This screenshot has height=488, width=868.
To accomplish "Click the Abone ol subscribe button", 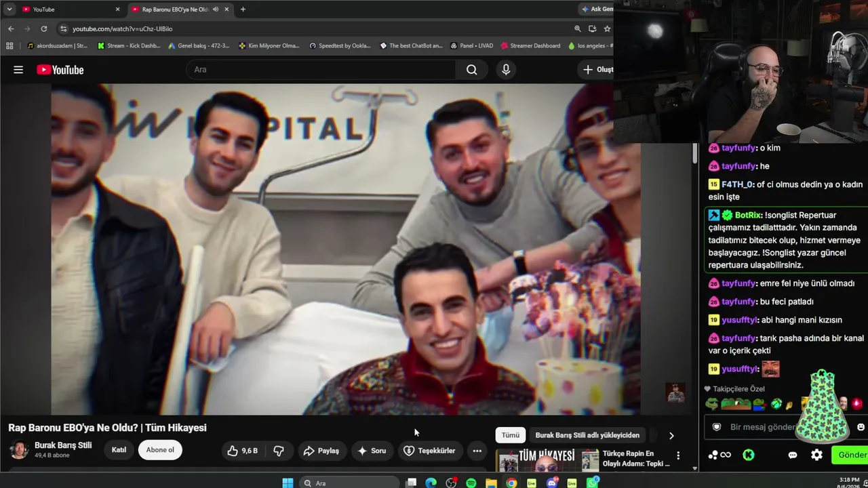I will point(160,450).
